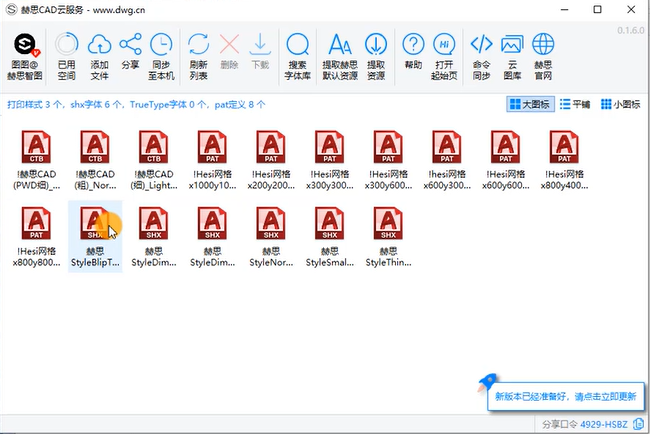650x434 pixels.
Task: Minimize the 赫思CAD云服务 window
Action: (565, 9)
